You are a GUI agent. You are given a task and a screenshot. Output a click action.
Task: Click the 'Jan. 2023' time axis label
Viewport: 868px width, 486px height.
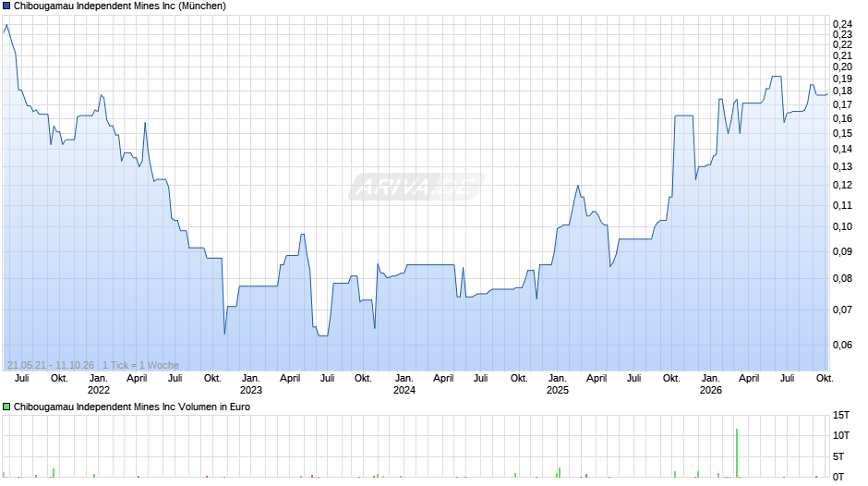251,384
